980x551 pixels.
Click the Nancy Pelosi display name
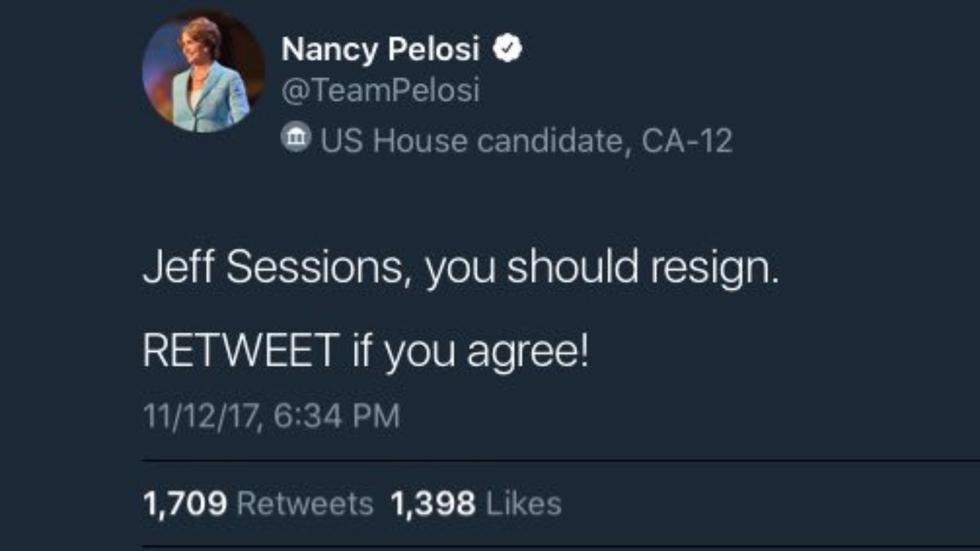(x=381, y=51)
